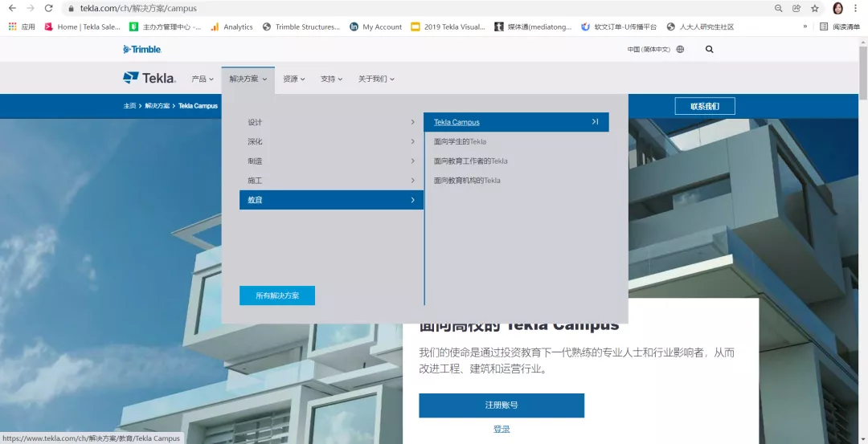The image size is (868, 444).
Task: Open 面向学生的Tekla link
Action: [x=460, y=141]
